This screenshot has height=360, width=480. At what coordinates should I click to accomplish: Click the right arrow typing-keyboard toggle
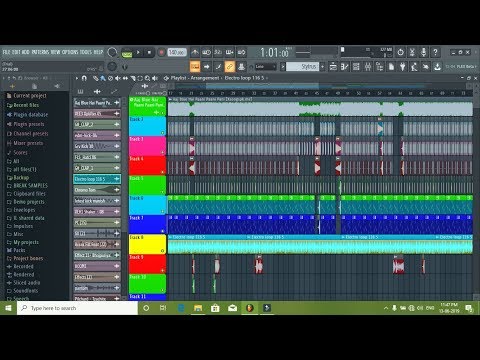[207, 67]
